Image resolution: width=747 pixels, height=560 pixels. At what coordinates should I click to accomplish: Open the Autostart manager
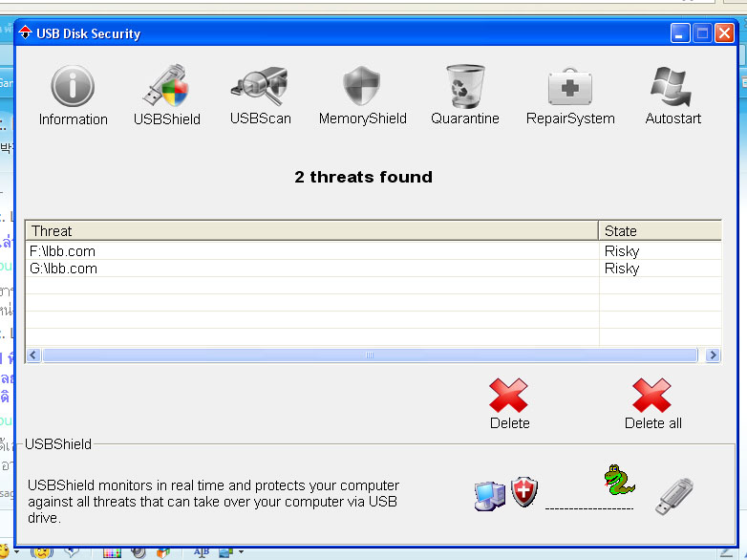(x=672, y=96)
